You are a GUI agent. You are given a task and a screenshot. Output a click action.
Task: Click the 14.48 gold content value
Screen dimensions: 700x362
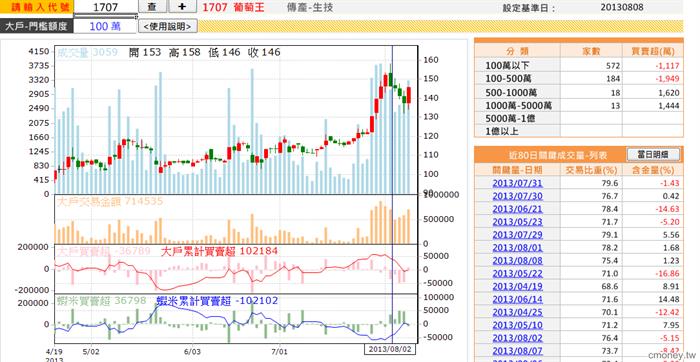(669, 300)
